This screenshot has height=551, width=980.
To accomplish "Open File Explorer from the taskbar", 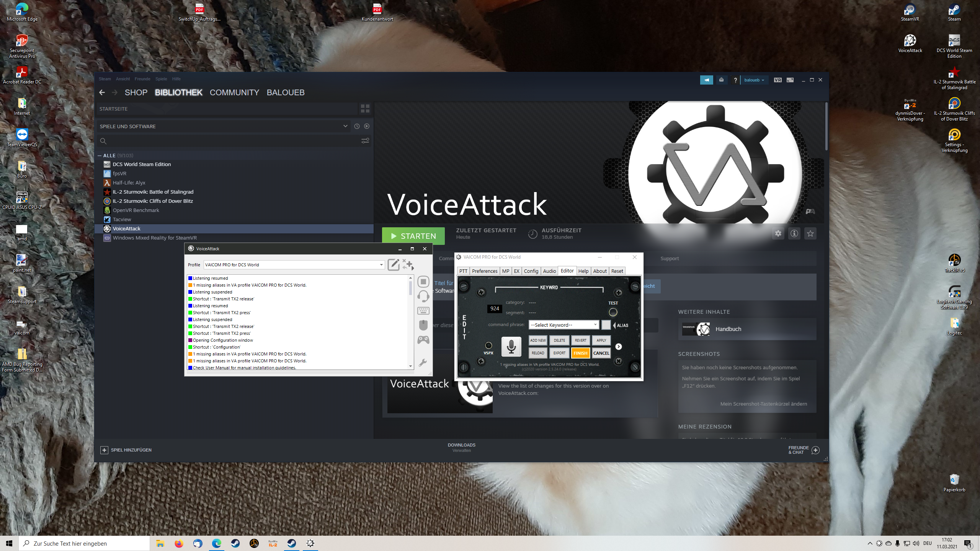I will click(160, 543).
